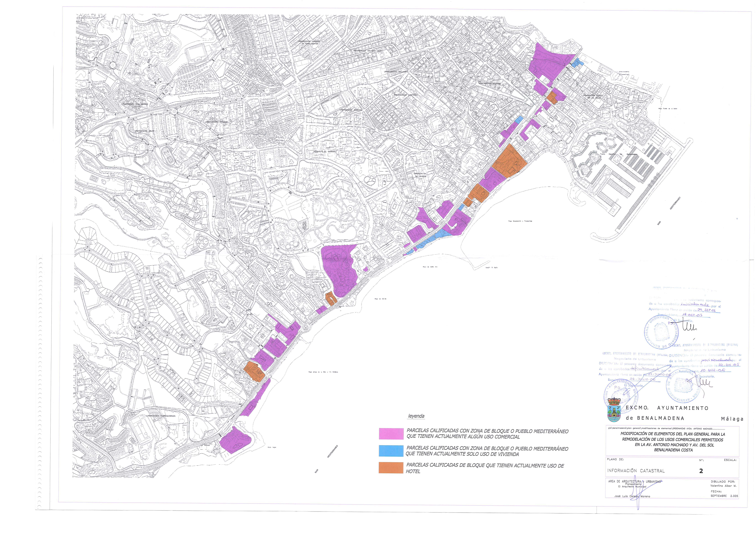Click the 'REMODELACIÓN DE LOS USOS COMERCIALES' line
The height and width of the screenshot is (534, 756).
[x=673, y=439]
